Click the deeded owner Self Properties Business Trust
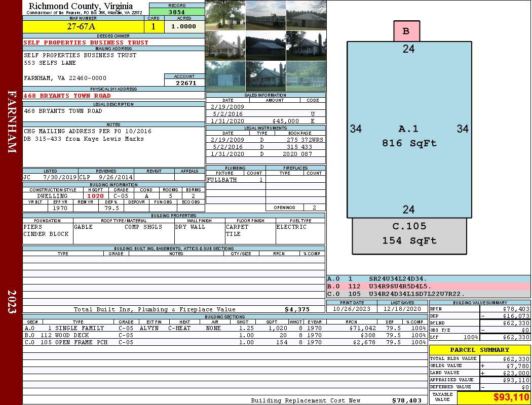Screen dimensions: 532x405 [x=86, y=43]
